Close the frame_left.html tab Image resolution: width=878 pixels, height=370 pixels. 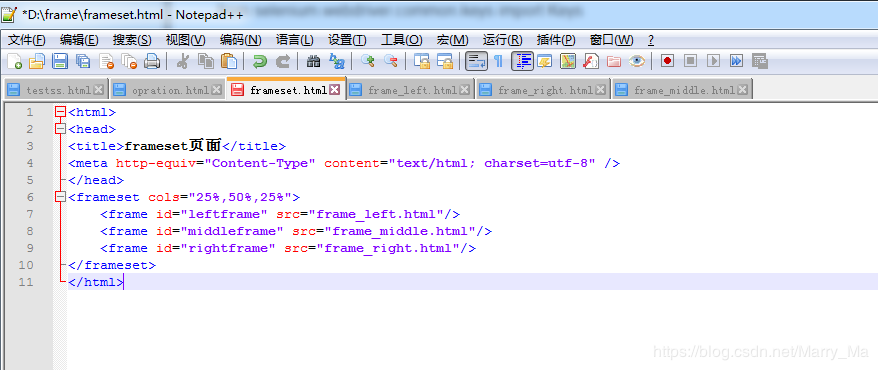click(x=464, y=90)
